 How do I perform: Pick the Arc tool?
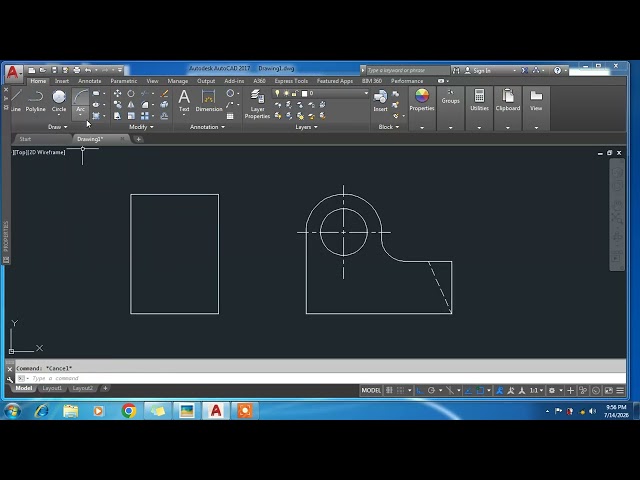(x=80, y=101)
